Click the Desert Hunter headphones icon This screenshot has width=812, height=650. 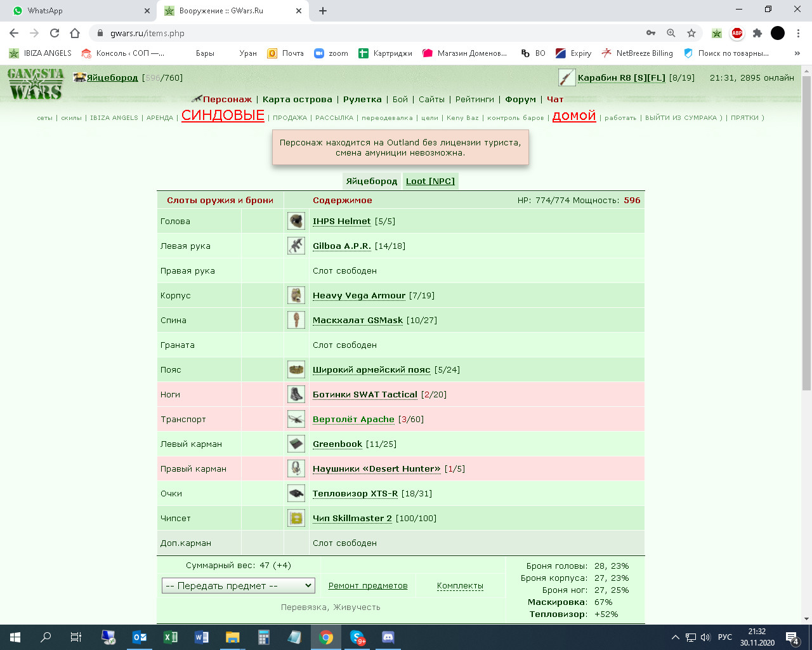pyautogui.click(x=296, y=468)
